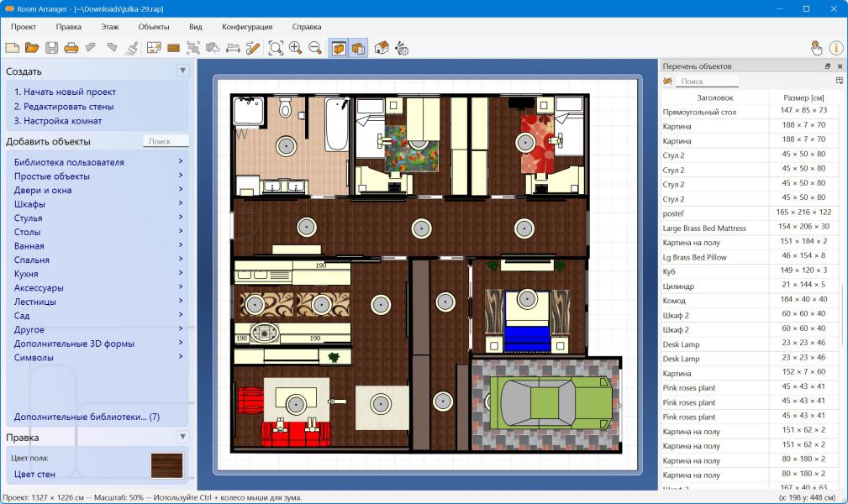The width and height of the screenshot is (848, 504).
Task: Click the Zoom out magnifier icon
Action: tap(315, 48)
